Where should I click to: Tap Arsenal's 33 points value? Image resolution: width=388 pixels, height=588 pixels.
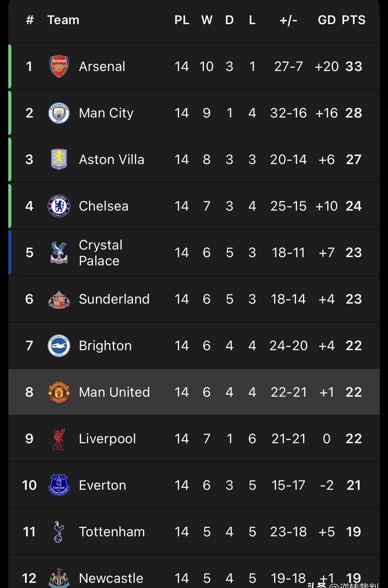coord(354,66)
